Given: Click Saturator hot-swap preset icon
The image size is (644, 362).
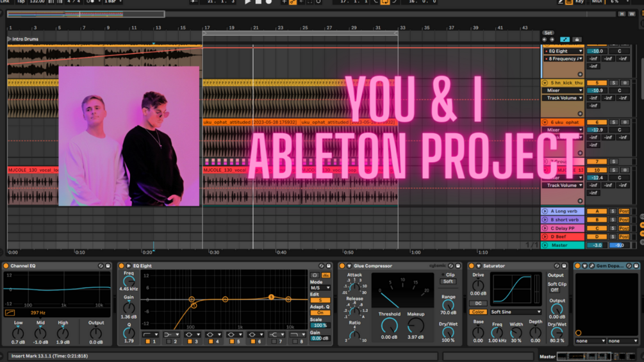Looking at the screenshot, I should [557, 266].
